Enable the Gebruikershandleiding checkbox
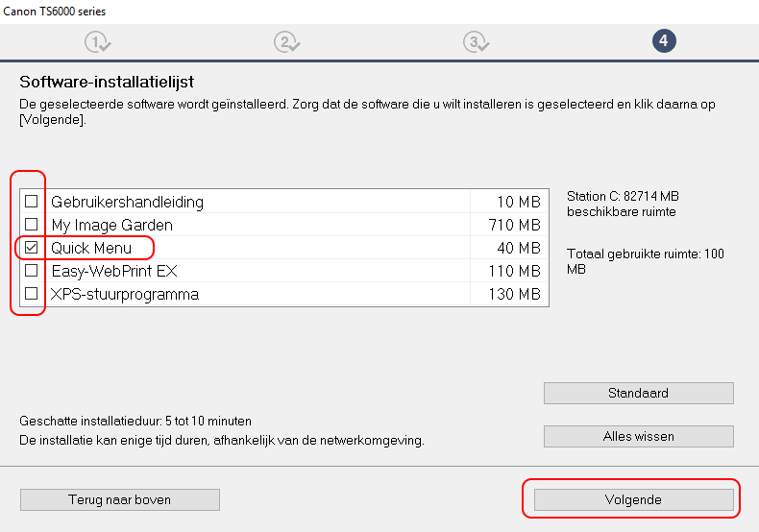 (32, 202)
